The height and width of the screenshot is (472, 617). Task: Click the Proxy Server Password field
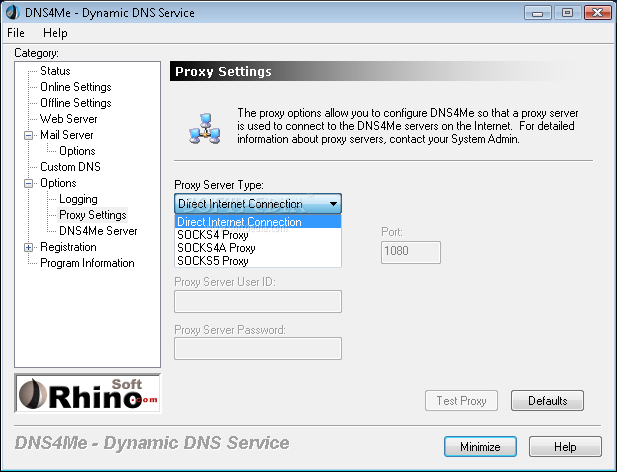coord(258,348)
